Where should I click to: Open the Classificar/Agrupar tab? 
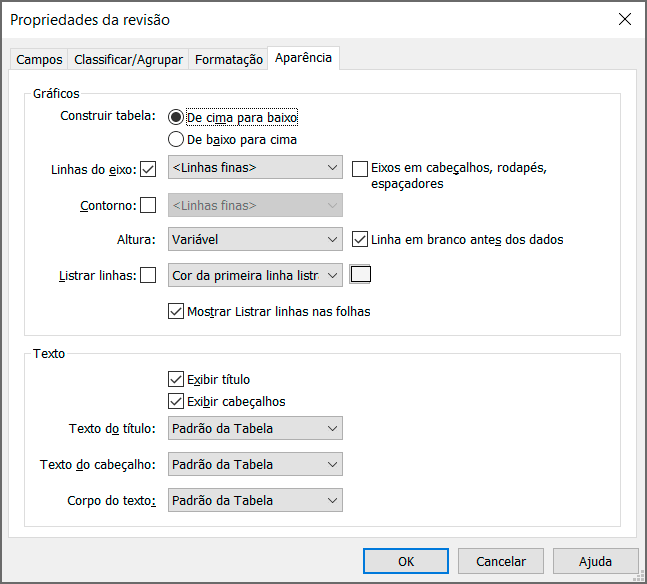pyautogui.click(x=128, y=60)
